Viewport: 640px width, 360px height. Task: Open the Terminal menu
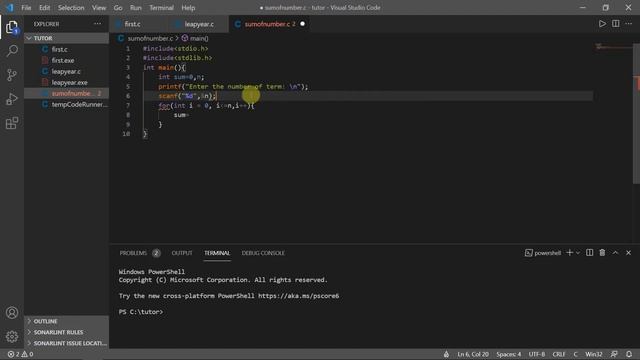pos(161,8)
